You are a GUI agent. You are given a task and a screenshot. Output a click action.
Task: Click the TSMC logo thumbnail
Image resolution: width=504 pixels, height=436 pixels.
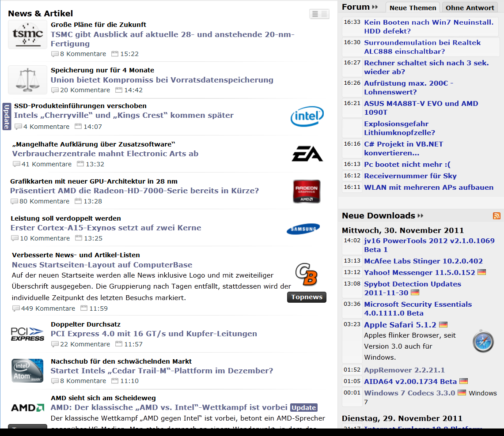(x=28, y=35)
